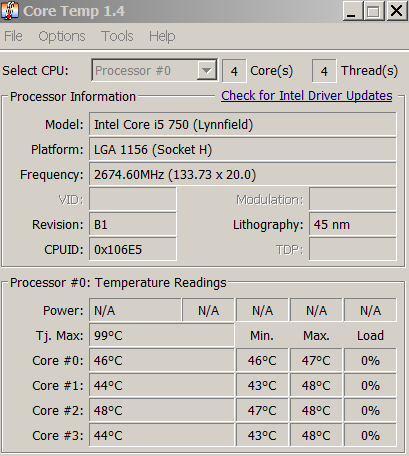Click the Platform field LGA 1156

pyautogui.click(x=243, y=149)
